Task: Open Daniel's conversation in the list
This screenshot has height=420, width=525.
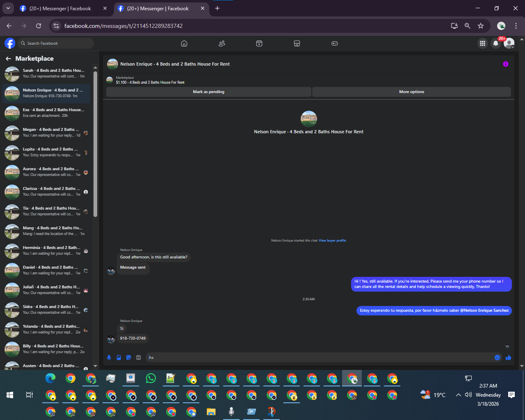Action: (x=46, y=271)
